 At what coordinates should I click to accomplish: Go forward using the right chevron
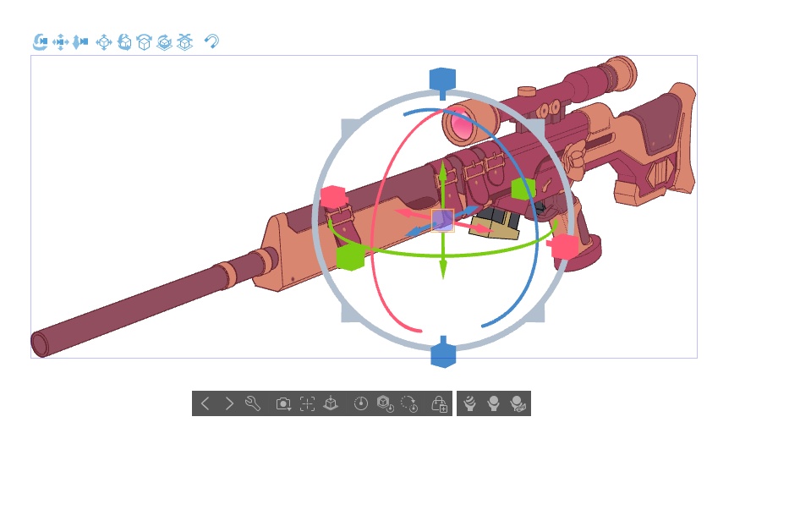(x=229, y=403)
